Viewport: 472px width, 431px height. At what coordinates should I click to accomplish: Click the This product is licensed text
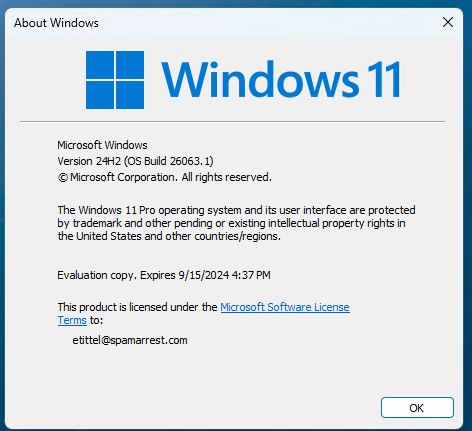point(137,307)
